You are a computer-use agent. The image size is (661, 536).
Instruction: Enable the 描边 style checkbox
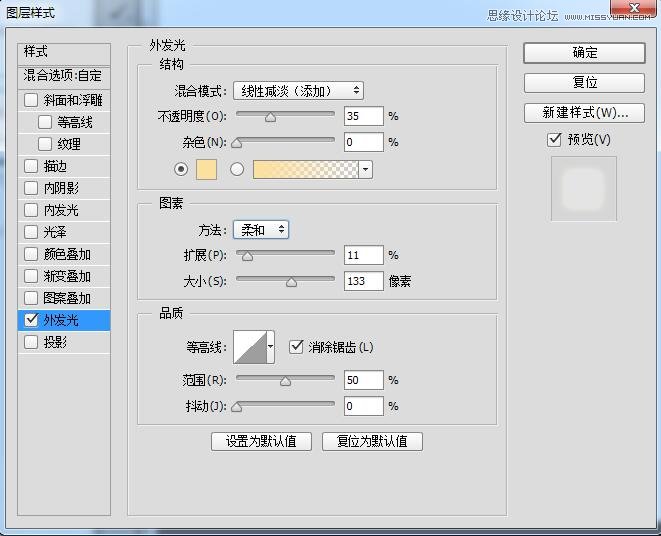[x=31, y=166]
